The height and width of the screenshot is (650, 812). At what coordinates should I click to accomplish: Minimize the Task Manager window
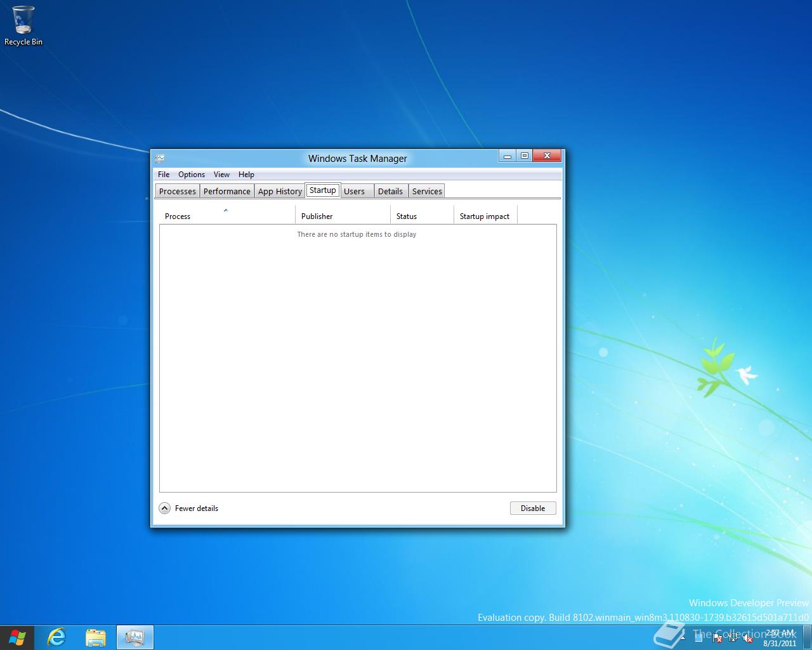(x=507, y=156)
